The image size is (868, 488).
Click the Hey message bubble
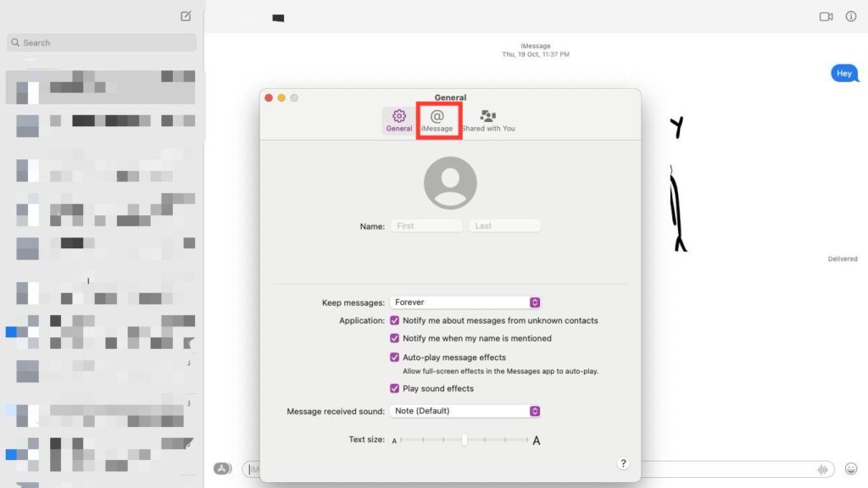[844, 73]
